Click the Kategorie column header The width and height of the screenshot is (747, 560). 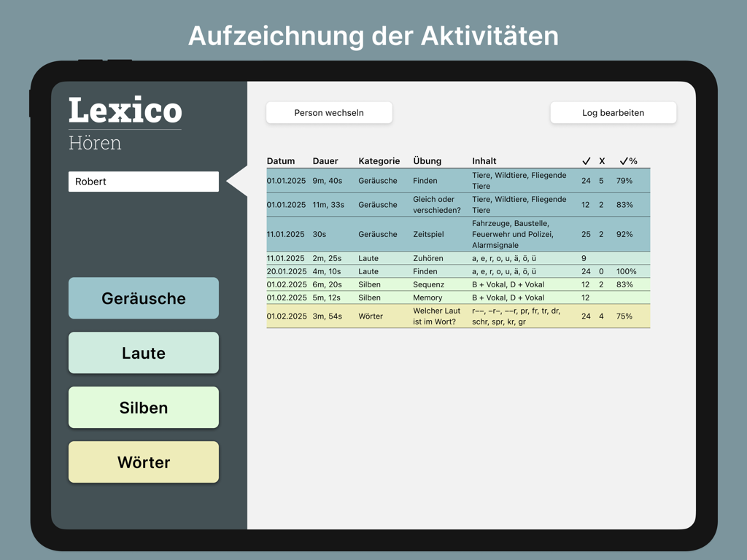pos(378,161)
